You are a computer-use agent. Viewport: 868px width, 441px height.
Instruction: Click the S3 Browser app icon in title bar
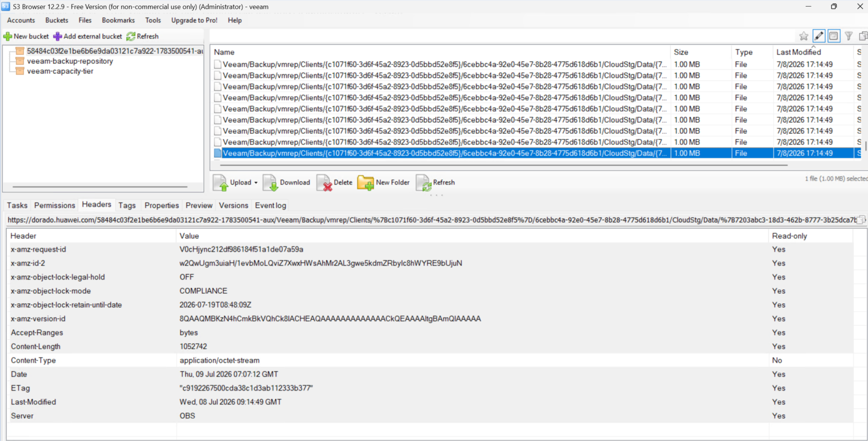click(6, 7)
